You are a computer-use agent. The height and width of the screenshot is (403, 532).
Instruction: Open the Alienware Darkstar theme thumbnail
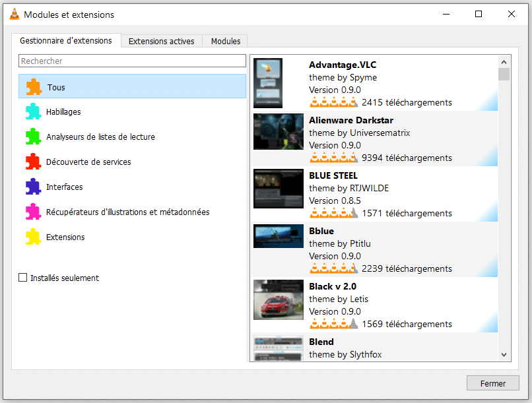pyautogui.click(x=278, y=132)
